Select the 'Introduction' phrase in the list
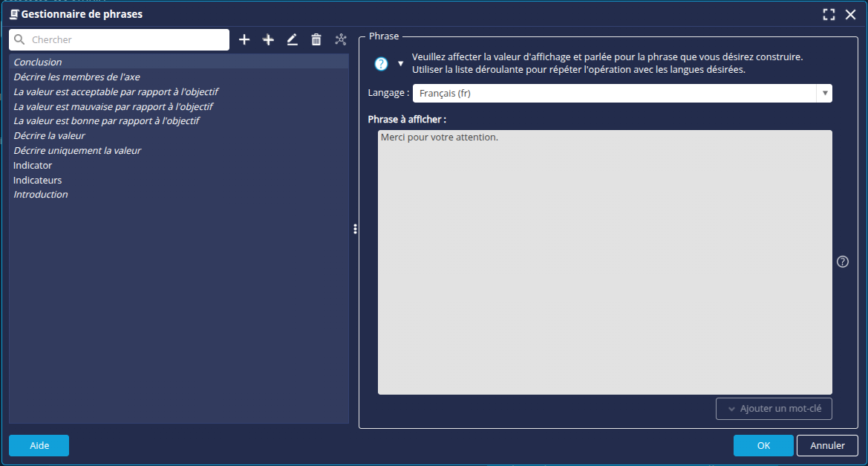The width and height of the screenshot is (868, 466). [41, 195]
